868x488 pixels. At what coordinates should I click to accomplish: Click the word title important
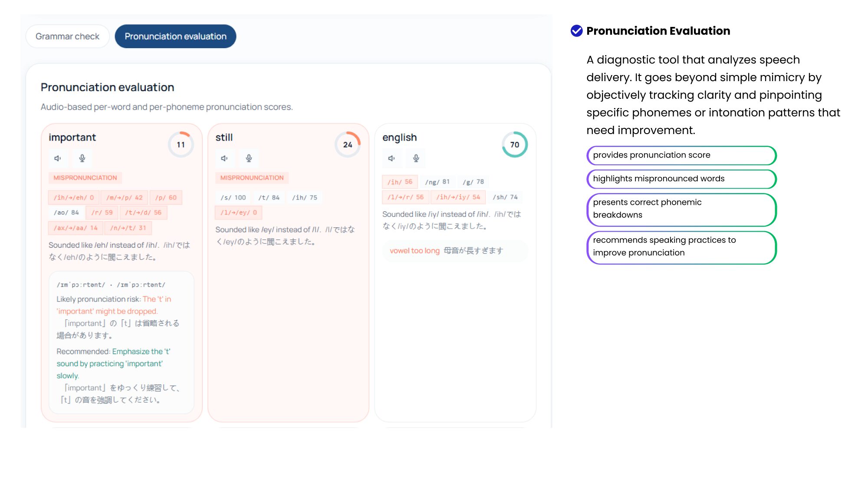(x=72, y=138)
